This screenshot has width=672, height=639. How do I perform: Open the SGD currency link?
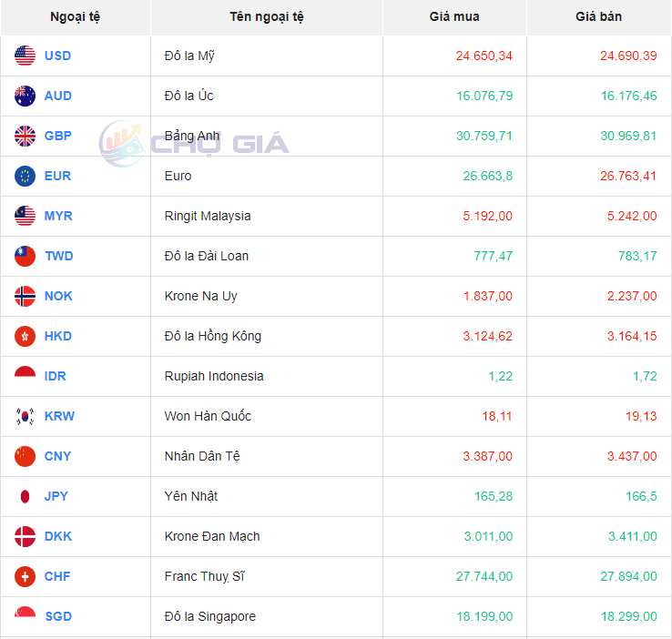click(57, 616)
